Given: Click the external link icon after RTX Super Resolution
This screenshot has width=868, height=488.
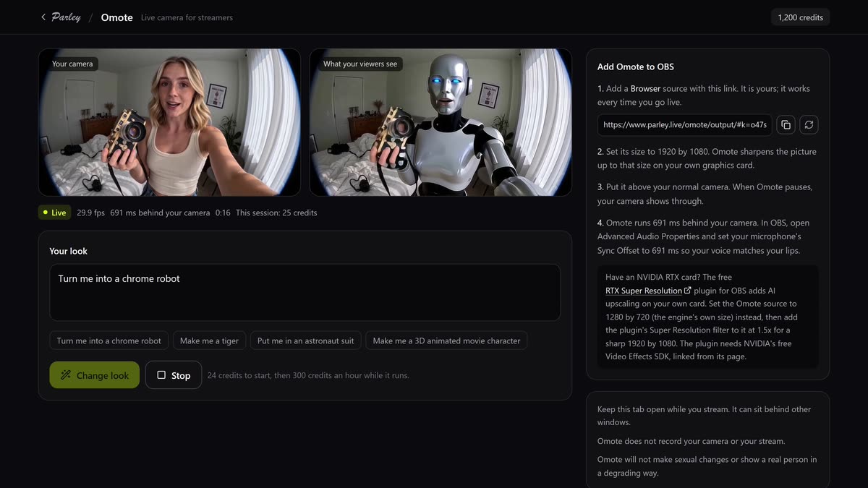Looking at the screenshot, I should pyautogui.click(x=687, y=291).
